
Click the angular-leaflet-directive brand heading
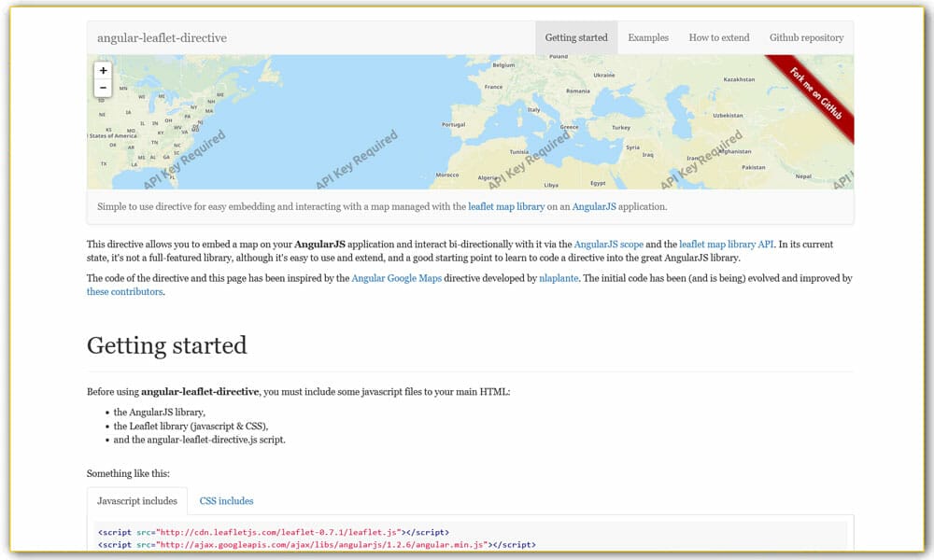tap(162, 37)
